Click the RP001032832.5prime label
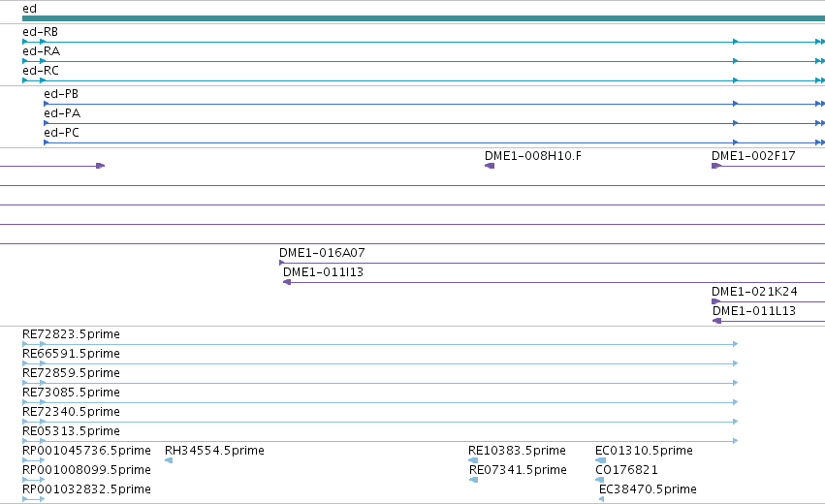This screenshot has width=825, height=504. point(86,489)
